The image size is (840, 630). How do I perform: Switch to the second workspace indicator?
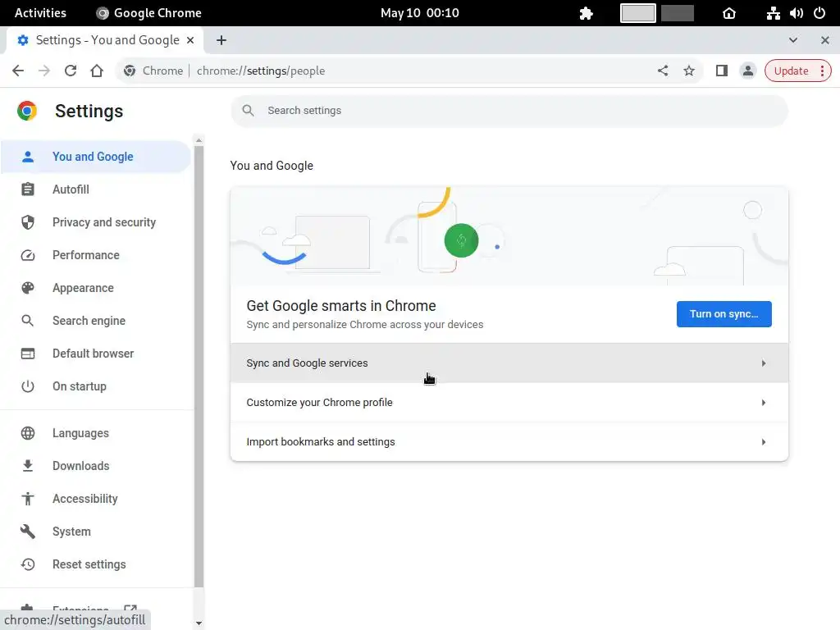677,13
